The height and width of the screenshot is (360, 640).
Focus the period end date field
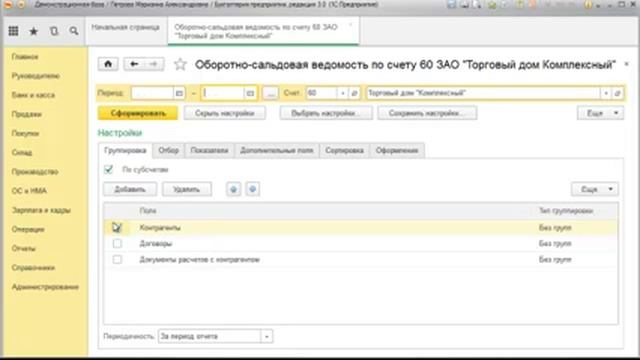pos(223,93)
